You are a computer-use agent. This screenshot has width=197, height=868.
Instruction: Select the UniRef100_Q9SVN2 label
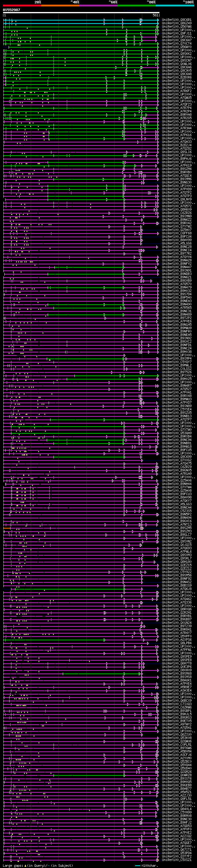pos(177,542)
